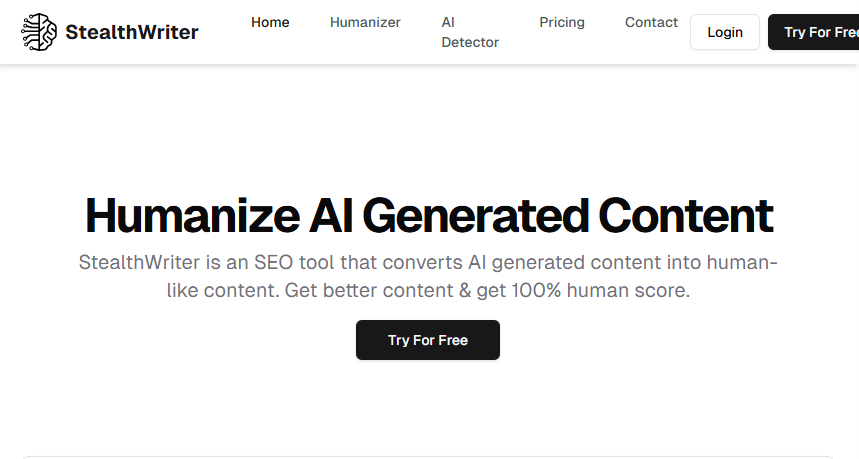This screenshot has width=859, height=459.
Task: View the Pricing page
Action: [562, 22]
